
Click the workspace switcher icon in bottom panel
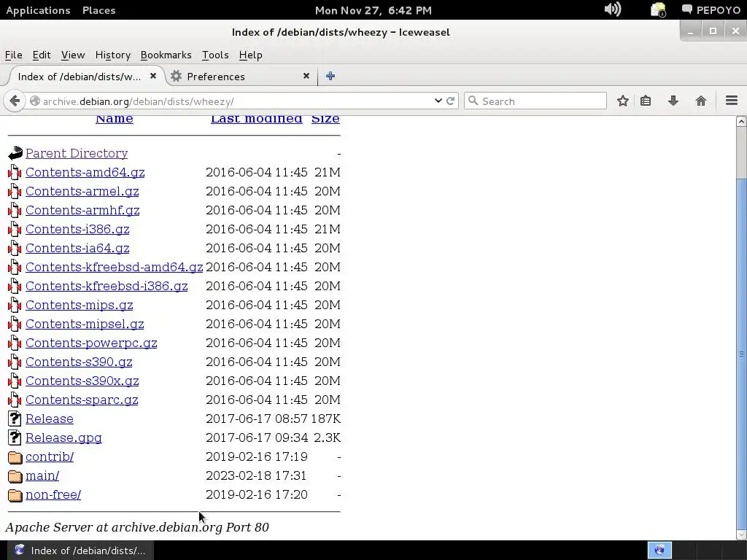pos(659,550)
